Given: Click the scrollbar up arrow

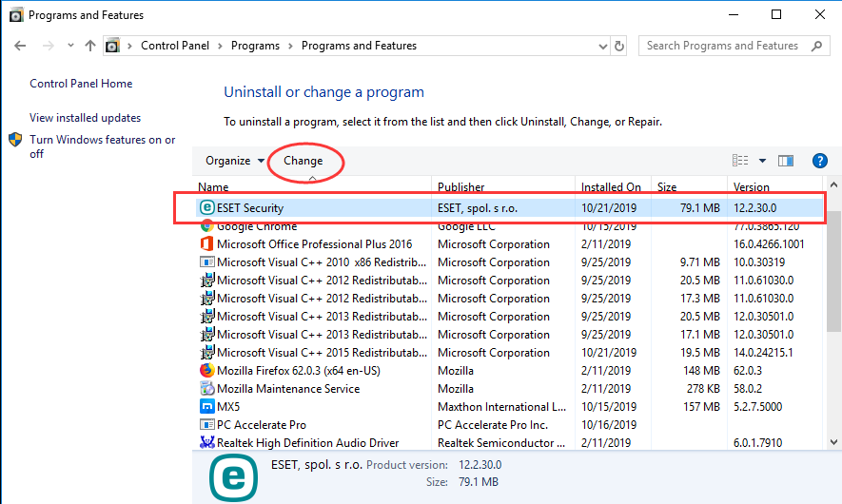Looking at the screenshot, I should (833, 184).
